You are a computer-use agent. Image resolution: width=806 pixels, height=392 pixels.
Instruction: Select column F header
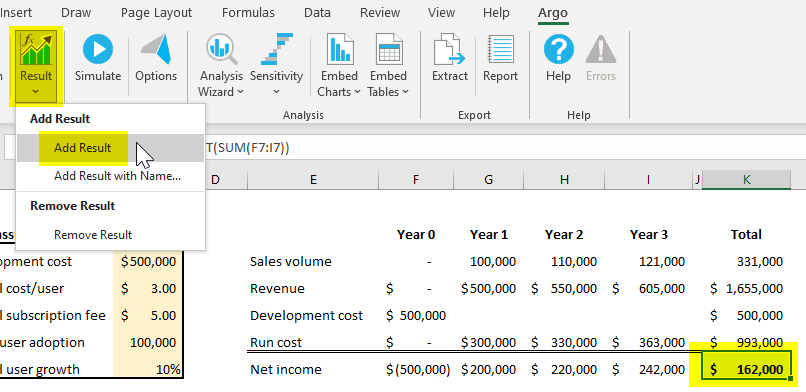click(416, 179)
